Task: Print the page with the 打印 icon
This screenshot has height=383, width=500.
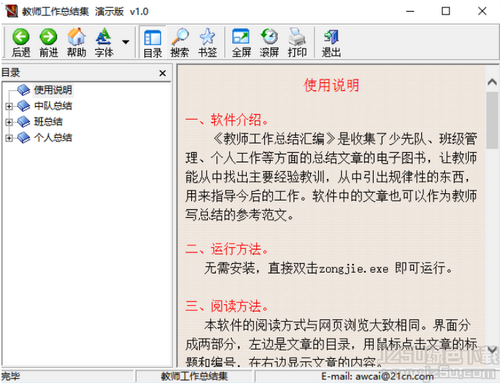Action: click(297, 42)
